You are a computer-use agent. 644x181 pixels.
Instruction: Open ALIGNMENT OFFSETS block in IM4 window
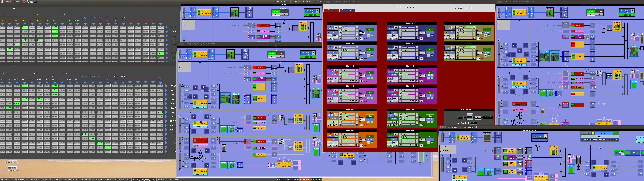click(509, 157)
